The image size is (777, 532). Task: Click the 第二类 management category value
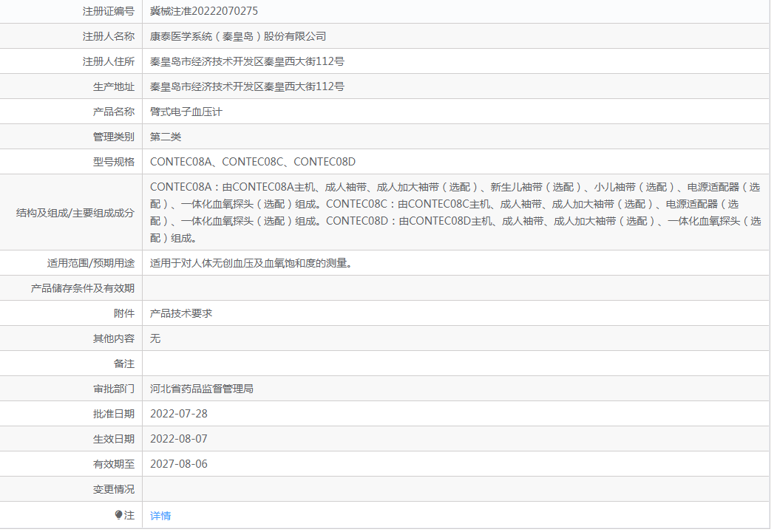coord(166,137)
